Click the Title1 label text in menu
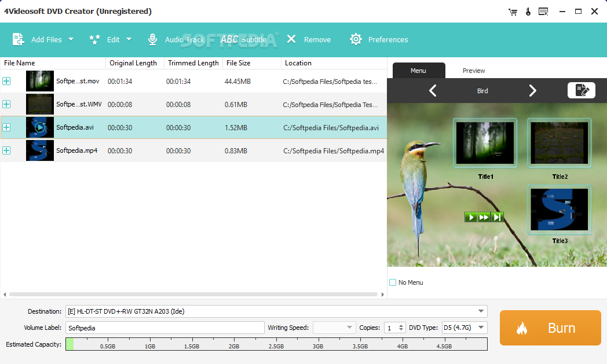 tap(485, 177)
